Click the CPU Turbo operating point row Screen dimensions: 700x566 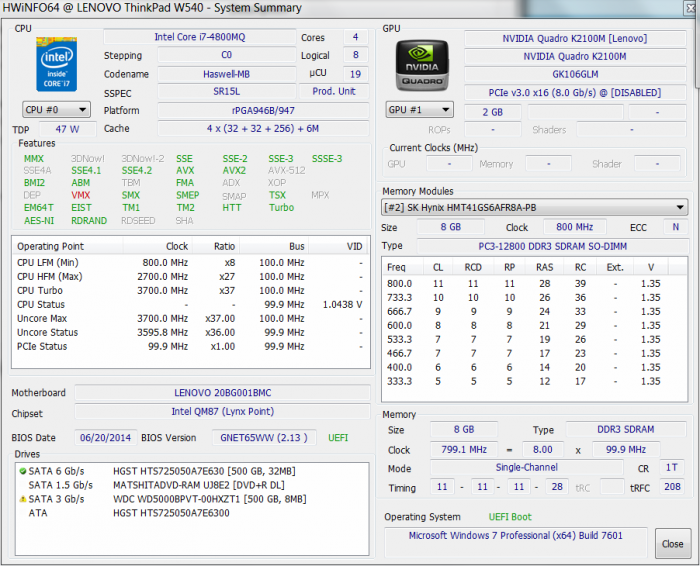(190, 290)
